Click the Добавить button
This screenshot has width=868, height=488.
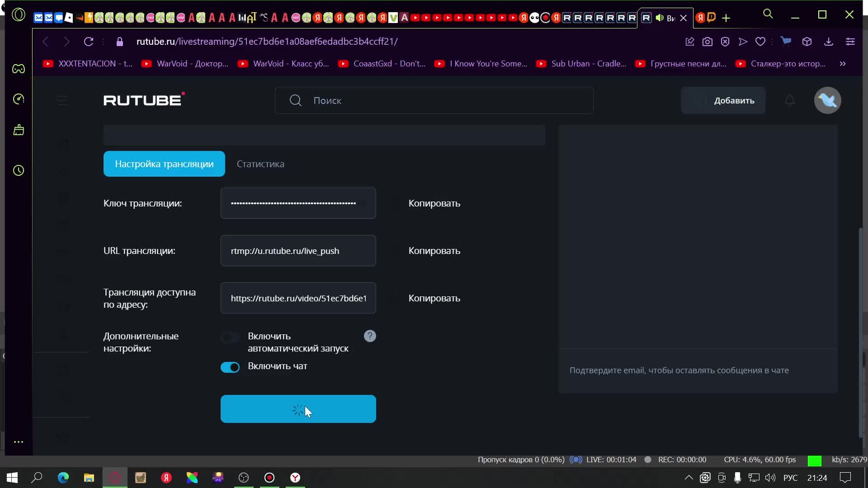point(723,100)
